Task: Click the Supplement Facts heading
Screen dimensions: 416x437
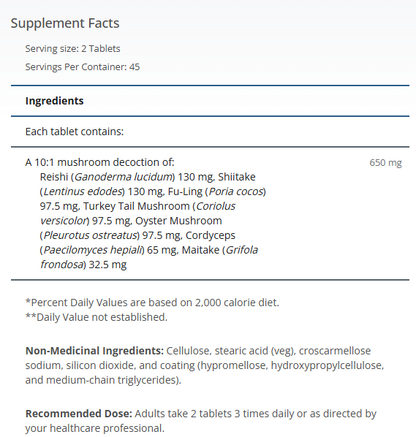Action: pos(65,23)
